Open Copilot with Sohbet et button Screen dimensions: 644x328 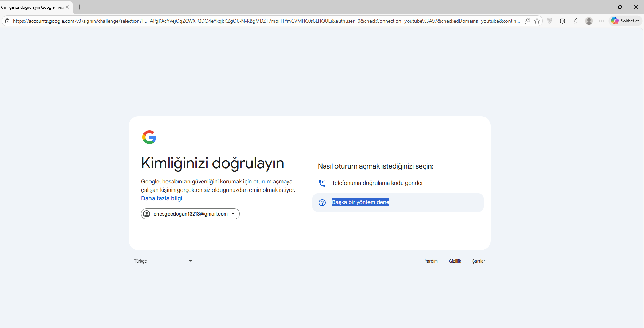click(626, 21)
